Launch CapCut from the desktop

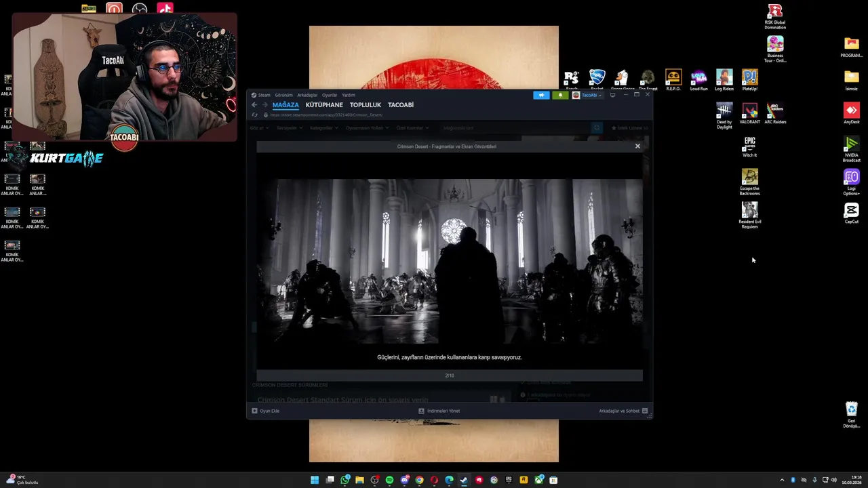tap(851, 213)
